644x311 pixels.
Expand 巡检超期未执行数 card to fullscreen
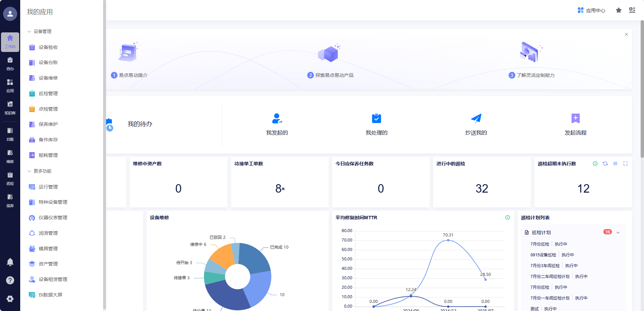(625, 164)
